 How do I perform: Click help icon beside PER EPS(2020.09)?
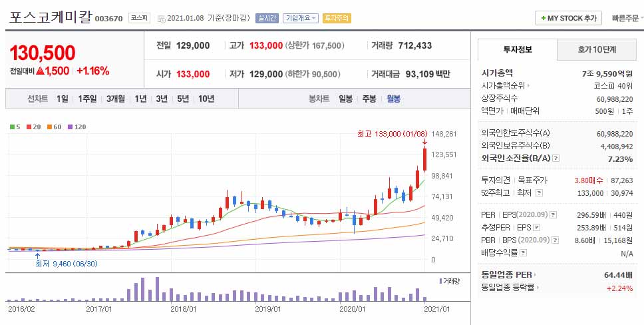(x=554, y=215)
